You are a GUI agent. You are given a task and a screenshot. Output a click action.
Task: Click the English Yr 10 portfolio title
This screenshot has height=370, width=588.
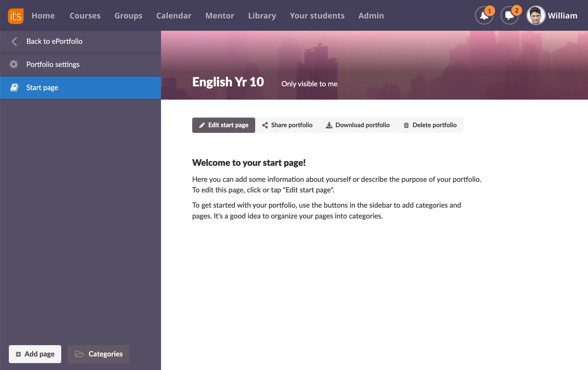(228, 82)
